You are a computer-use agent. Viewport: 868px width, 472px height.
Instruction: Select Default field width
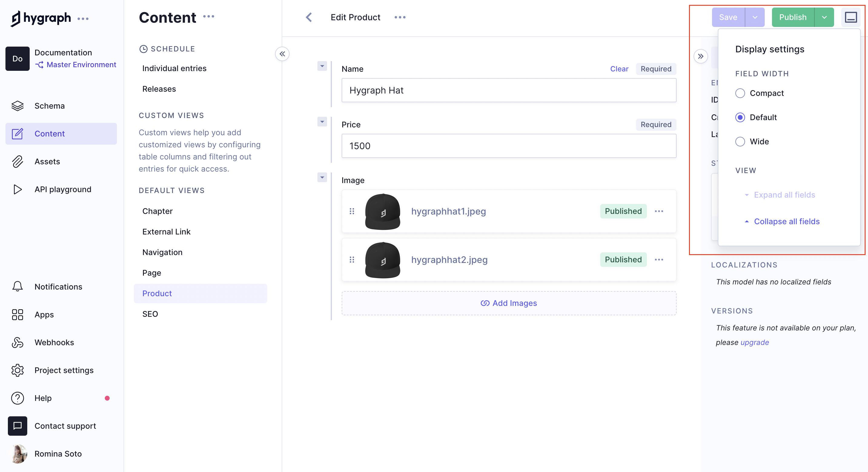click(x=740, y=117)
